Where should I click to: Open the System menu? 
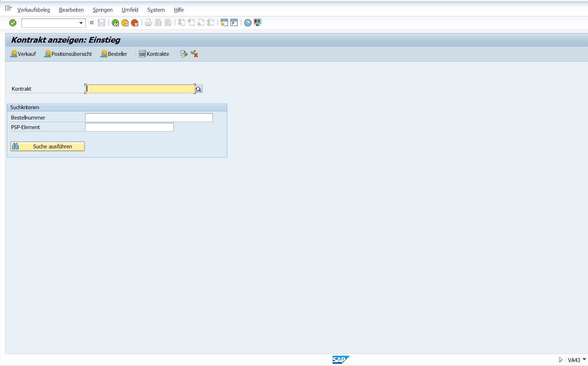coord(156,10)
